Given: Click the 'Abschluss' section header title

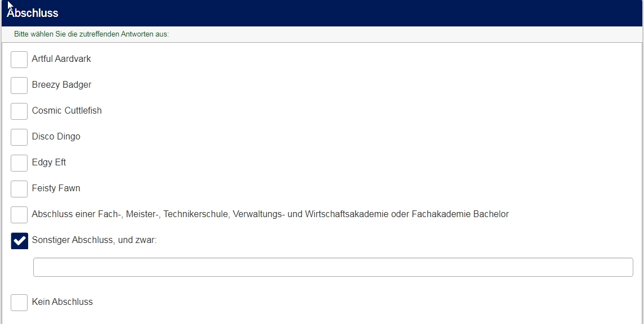Looking at the screenshot, I should pyautogui.click(x=33, y=13).
